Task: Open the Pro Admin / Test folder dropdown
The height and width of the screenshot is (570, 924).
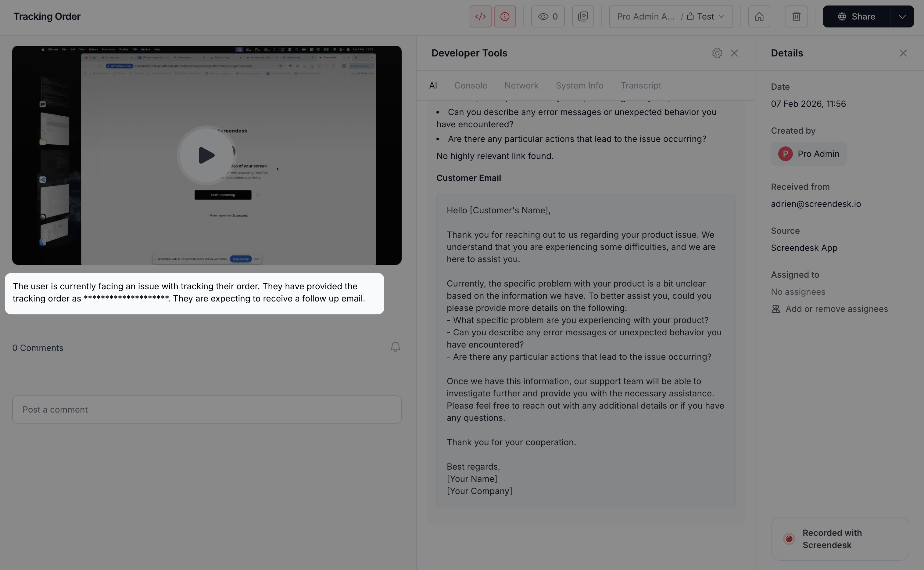Action: tap(671, 16)
